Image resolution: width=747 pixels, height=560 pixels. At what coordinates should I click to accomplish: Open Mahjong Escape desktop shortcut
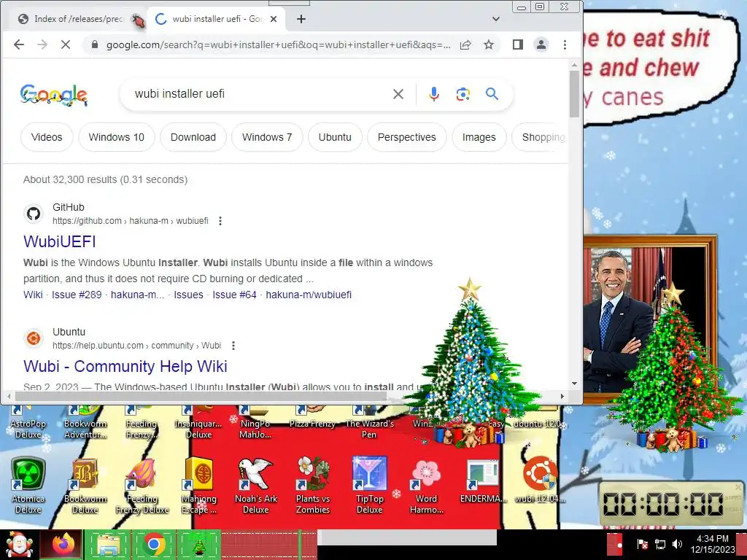(198, 486)
